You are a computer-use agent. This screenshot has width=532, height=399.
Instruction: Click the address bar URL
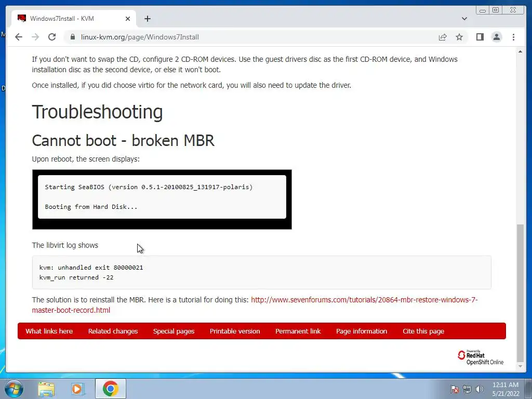(140, 37)
